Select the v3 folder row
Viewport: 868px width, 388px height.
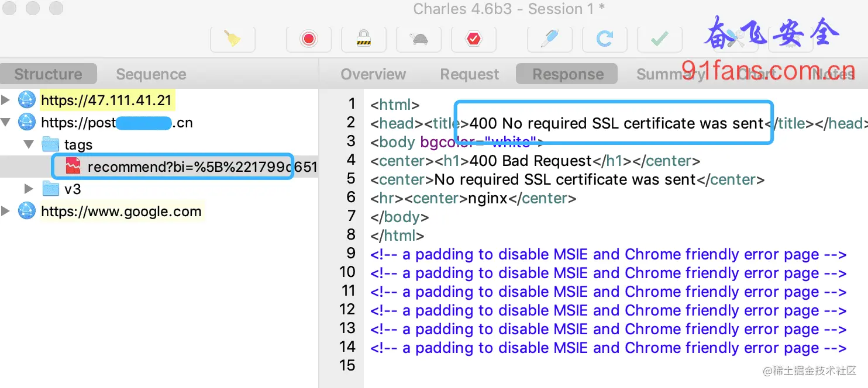(x=73, y=189)
